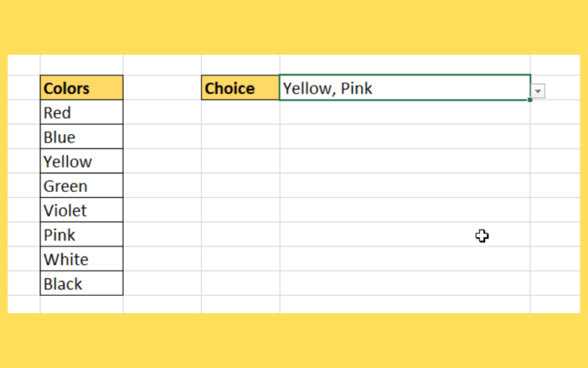
Task: Click the Red cell
Action: tap(82, 112)
